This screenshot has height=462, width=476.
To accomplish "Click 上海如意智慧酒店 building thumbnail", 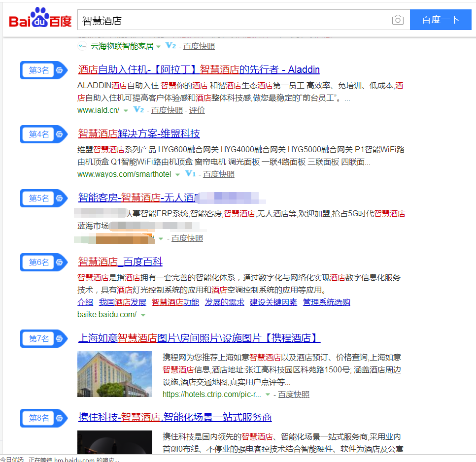I will [x=115, y=374].
